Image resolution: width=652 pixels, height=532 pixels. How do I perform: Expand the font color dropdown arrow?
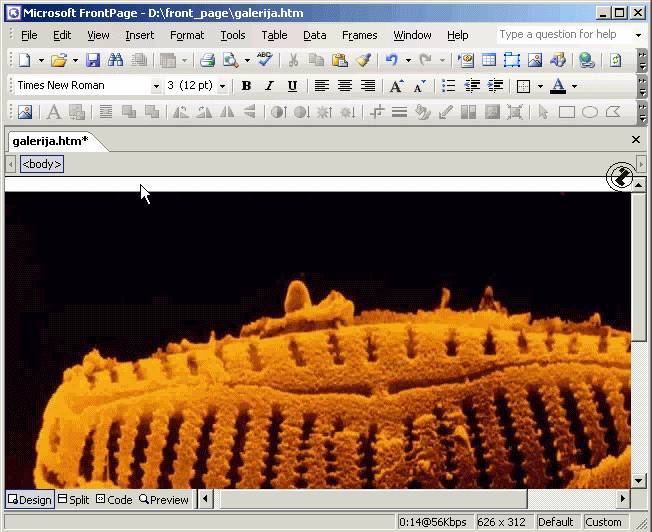tap(574, 86)
